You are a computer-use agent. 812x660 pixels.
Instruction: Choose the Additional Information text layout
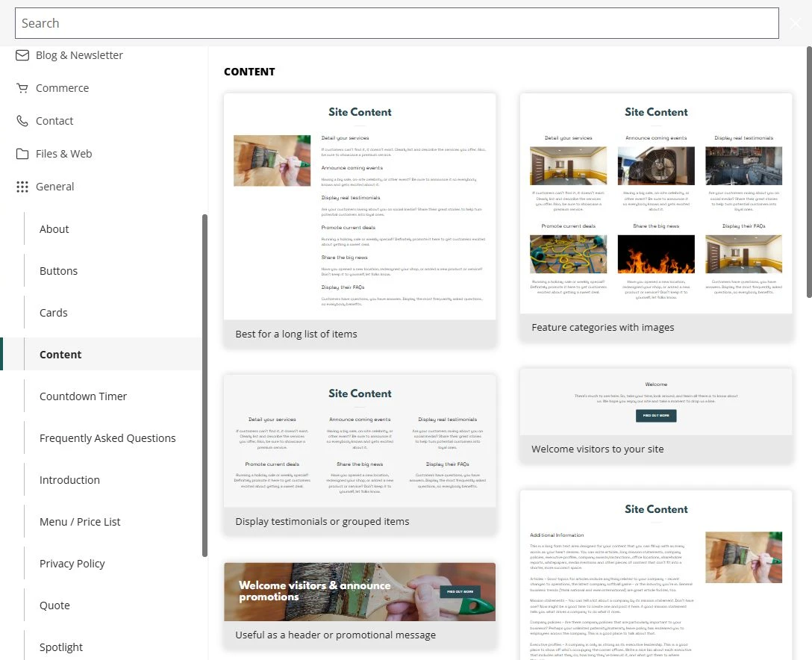pos(656,575)
